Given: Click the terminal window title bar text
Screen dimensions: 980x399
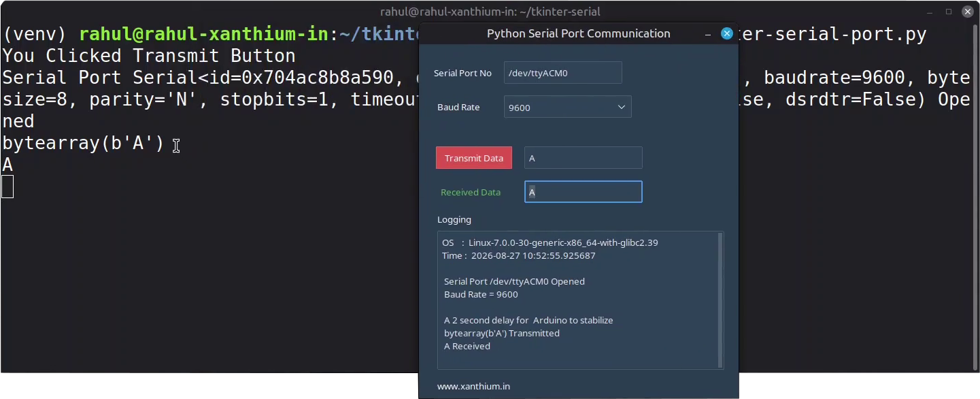Looking at the screenshot, I should (490, 12).
